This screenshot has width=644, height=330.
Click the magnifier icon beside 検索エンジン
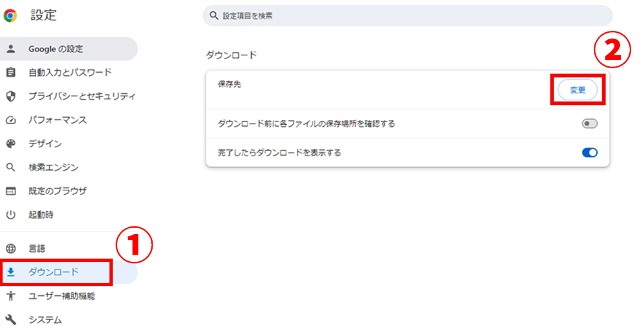coord(11,167)
